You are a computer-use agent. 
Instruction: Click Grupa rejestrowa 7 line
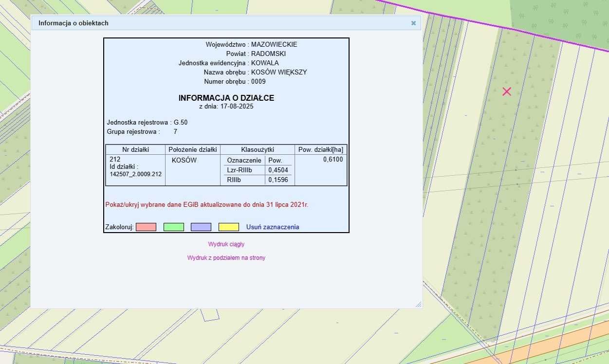click(x=142, y=131)
